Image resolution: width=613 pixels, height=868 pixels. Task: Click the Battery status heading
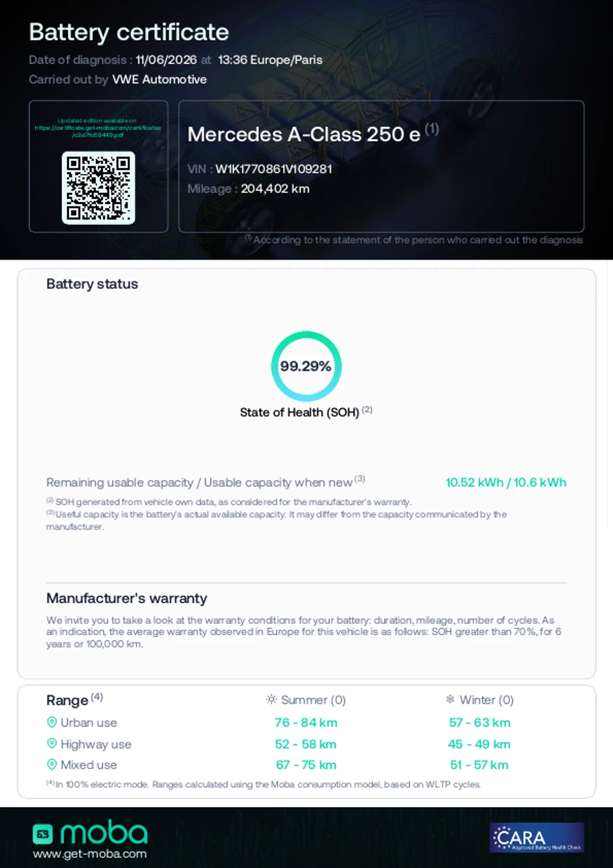(92, 284)
